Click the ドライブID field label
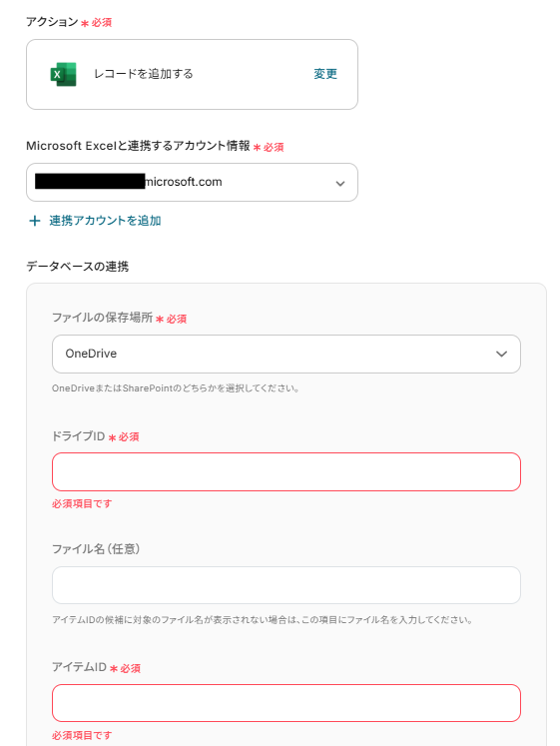The width and height of the screenshot is (560, 746). (79, 436)
